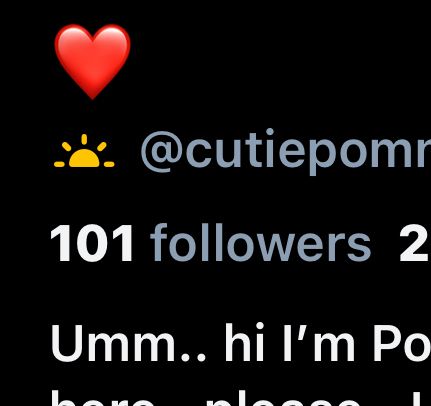Open the @cutiepomr profile handle
The height and width of the screenshot is (406, 431).
pyautogui.click(x=286, y=152)
